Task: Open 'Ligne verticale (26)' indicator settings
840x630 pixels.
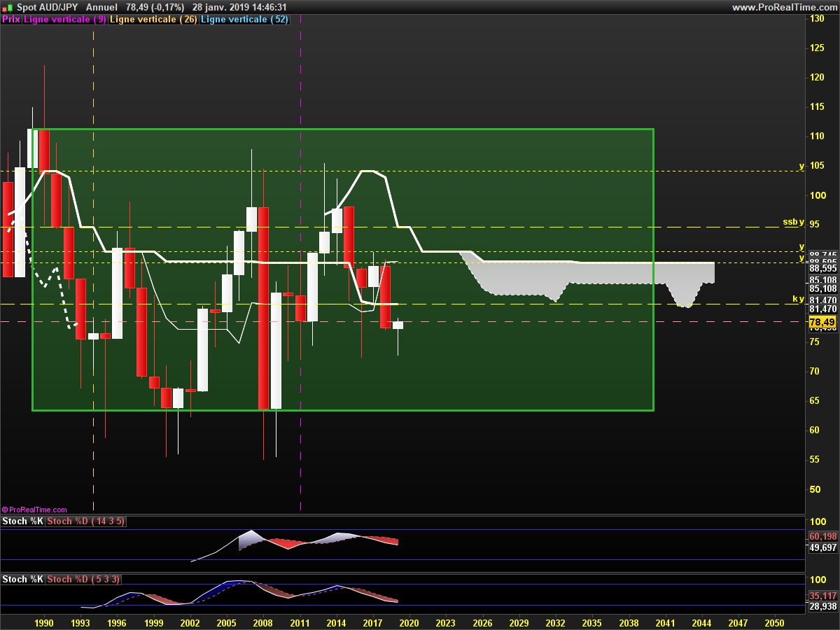Action: pos(154,20)
